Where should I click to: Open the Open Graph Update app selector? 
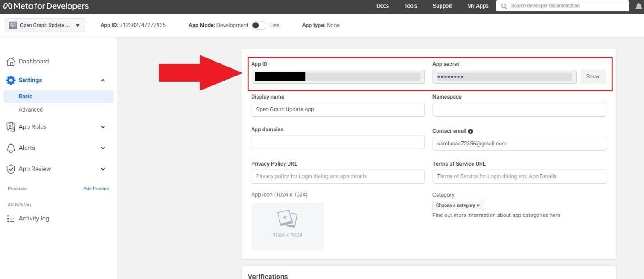pyautogui.click(x=45, y=25)
